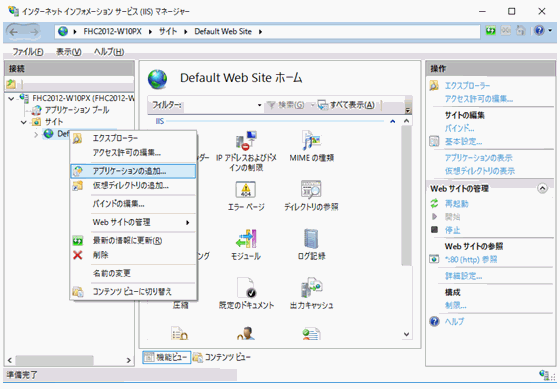Open the File (ファイル) menu
560x389 pixels.
[x=28, y=52]
